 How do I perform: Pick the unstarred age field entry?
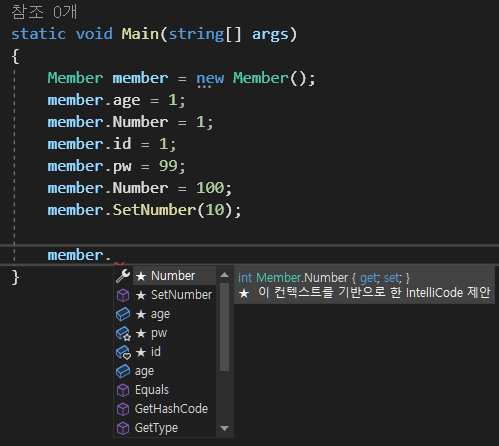point(166,371)
